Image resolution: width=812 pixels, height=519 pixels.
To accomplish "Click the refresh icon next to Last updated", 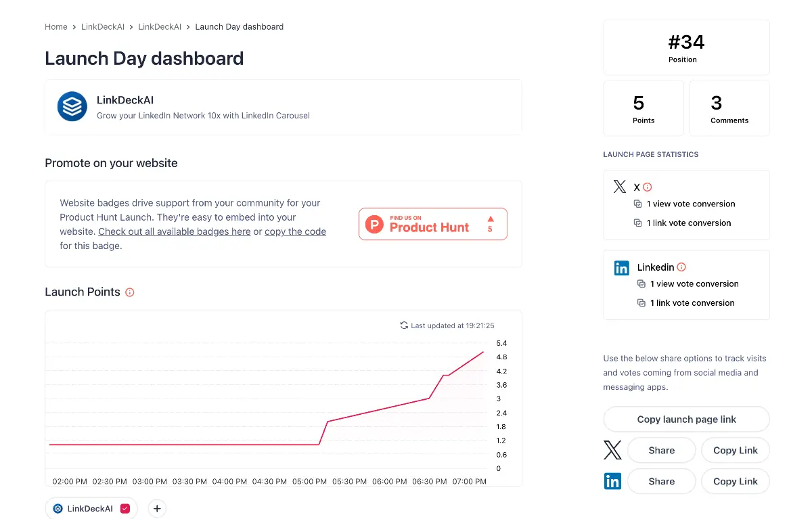I will [404, 325].
